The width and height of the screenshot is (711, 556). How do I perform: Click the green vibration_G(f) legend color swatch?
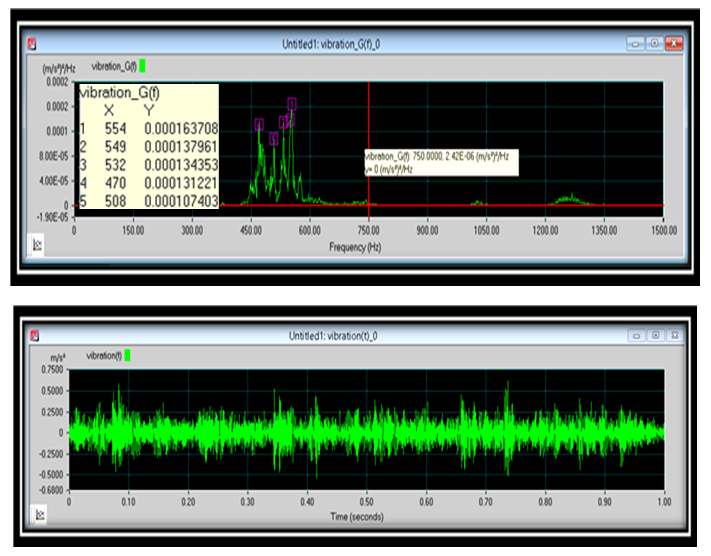[142, 66]
